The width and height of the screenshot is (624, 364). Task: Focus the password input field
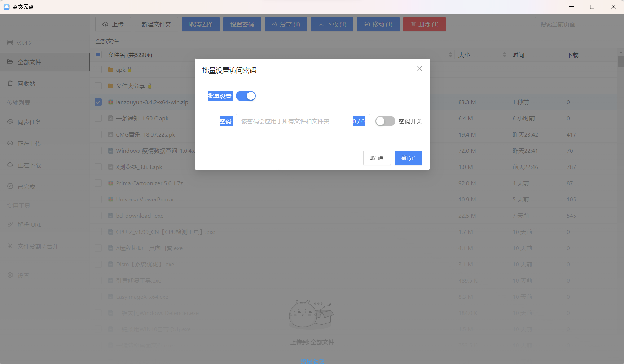point(303,121)
